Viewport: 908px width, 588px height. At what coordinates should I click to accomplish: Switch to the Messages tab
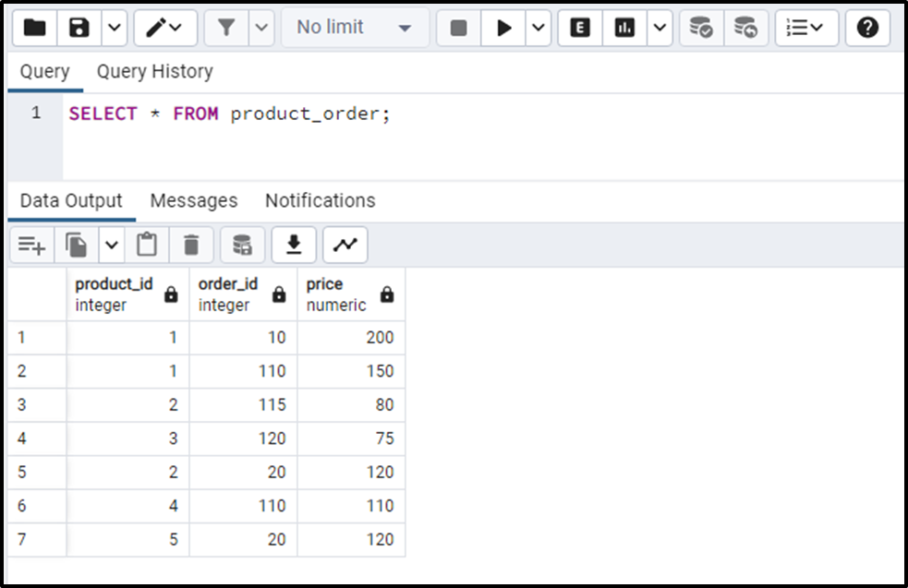point(193,200)
